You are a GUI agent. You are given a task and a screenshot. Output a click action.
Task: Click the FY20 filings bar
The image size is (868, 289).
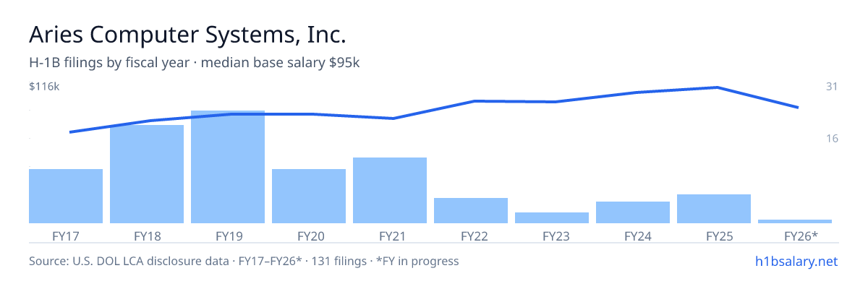(309, 196)
